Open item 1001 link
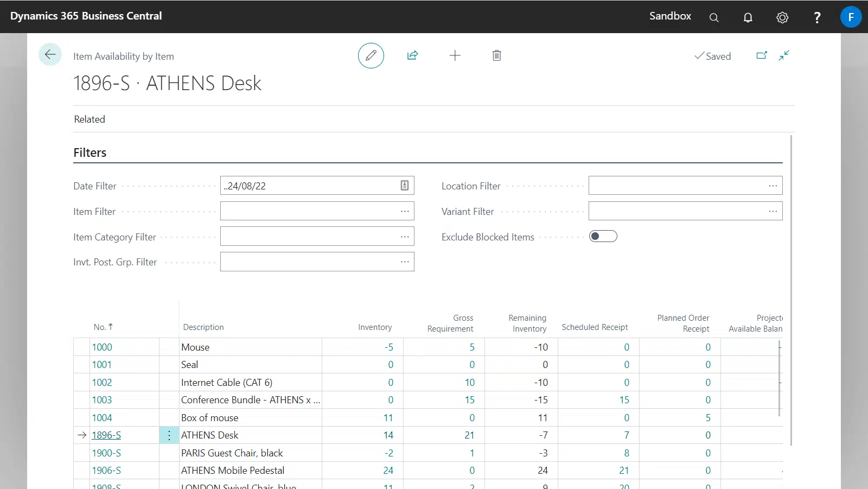The width and height of the screenshot is (868, 489). (102, 365)
